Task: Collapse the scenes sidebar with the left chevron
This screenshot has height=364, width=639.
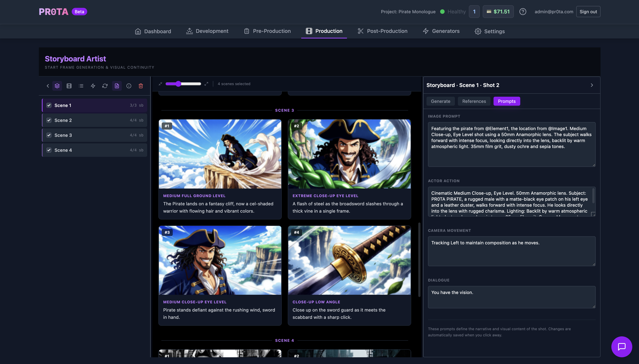Action: pos(48,86)
